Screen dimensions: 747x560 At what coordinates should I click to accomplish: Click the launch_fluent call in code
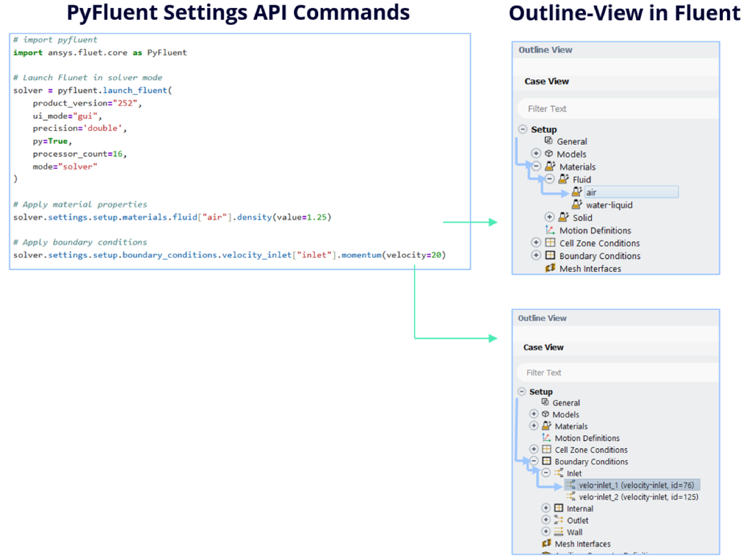[x=134, y=90]
